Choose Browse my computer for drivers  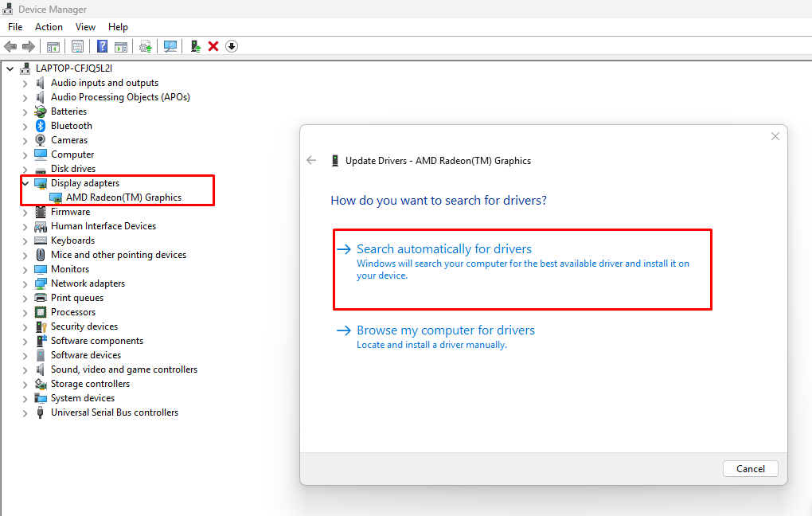[x=445, y=330]
